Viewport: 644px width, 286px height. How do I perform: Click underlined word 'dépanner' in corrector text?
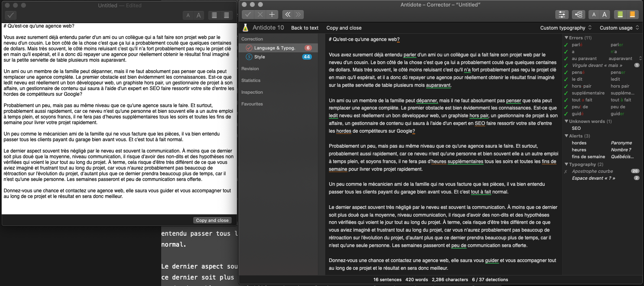coord(427,101)
